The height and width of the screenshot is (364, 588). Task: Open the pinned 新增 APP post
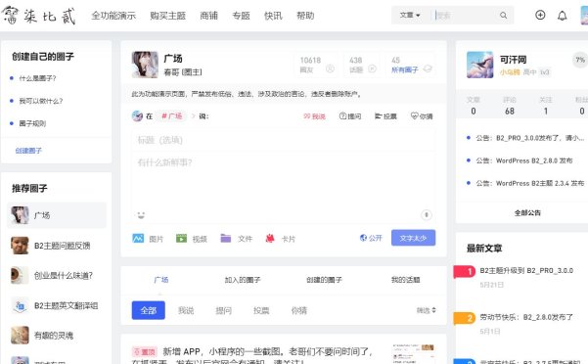[x=268, y=351]
